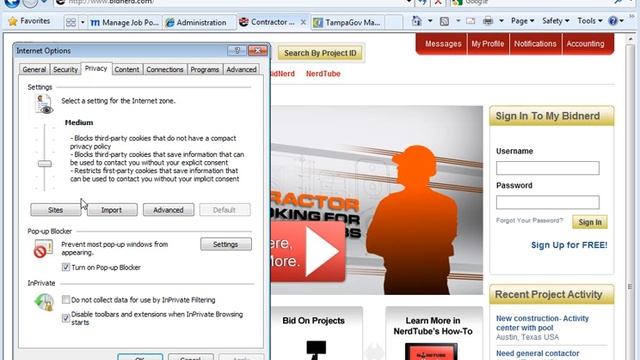Switch to the Content tab
Screen dimensions: 640x360
(127, 69)
